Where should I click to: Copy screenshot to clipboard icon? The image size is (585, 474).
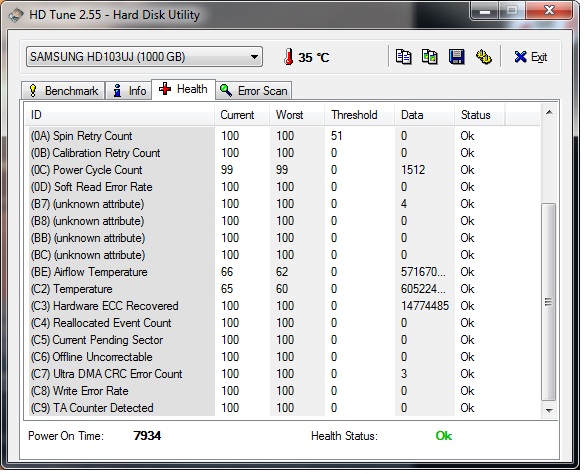tap(429, 57)
